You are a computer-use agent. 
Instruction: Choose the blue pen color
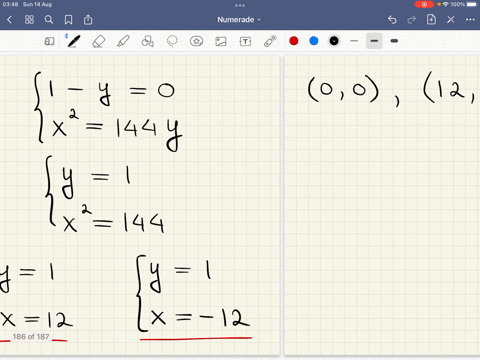[314, 41]
